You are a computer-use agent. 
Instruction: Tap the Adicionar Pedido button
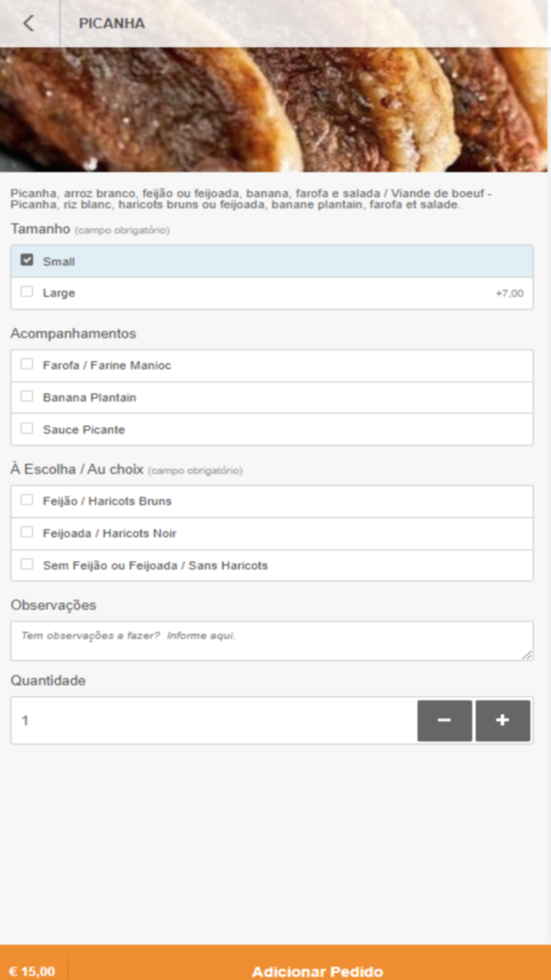(317, 971)
